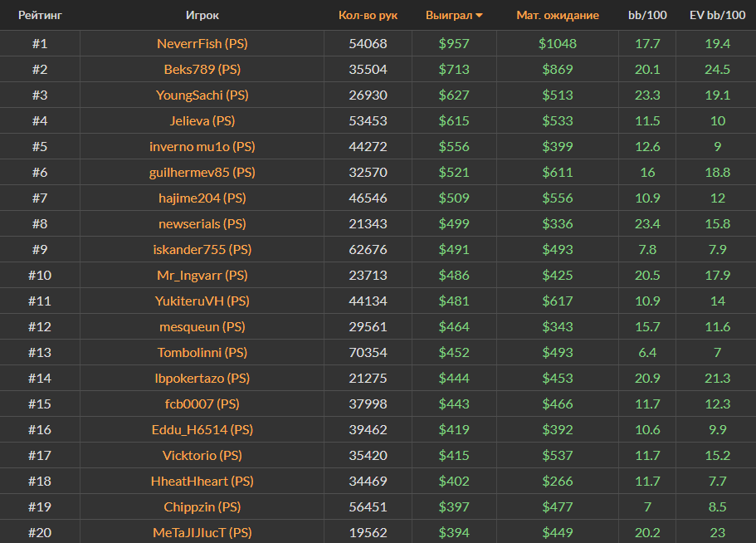The height and width of the screenshot is (543, 756).
Task: Open Chippzin (PS) player page
Action: 202,506
